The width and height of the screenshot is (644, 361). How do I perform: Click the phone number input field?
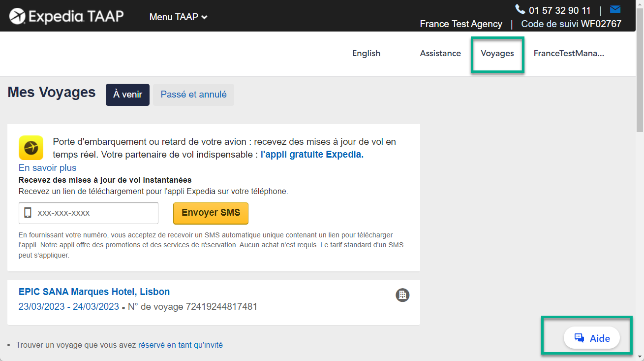[x=89, y=213]
